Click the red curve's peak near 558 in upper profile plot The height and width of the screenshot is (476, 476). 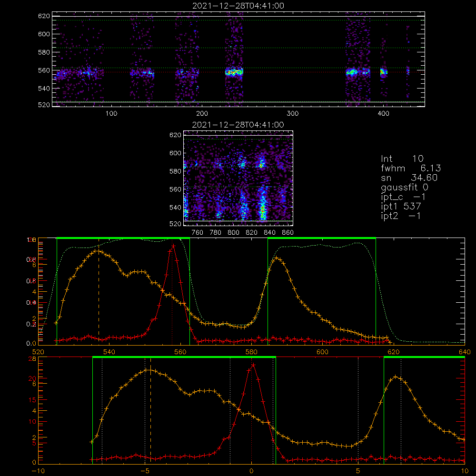point(173,245)
